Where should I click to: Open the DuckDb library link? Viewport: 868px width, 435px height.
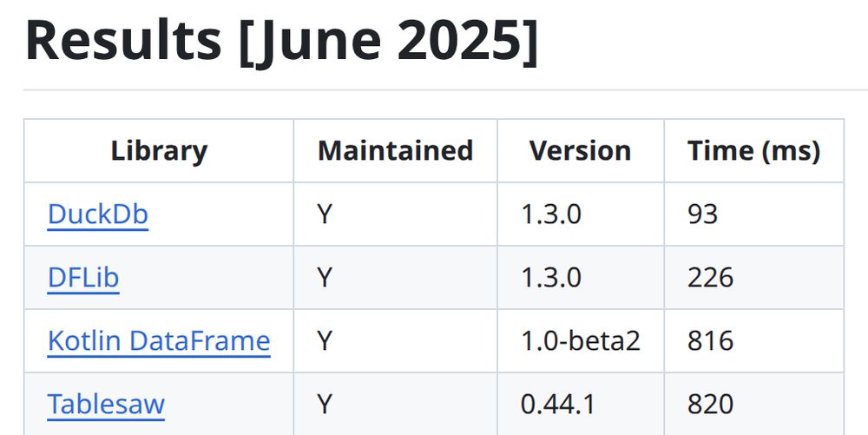(x=98, y=214)
